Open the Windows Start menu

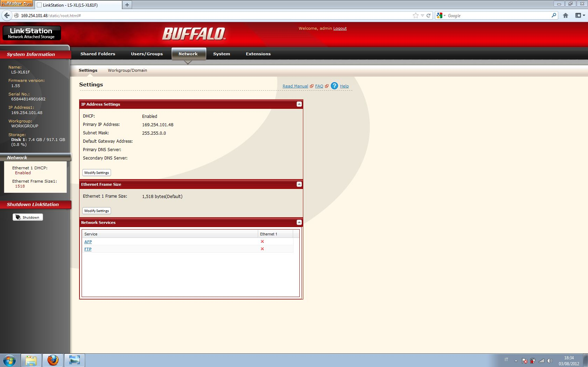[9, 360]
